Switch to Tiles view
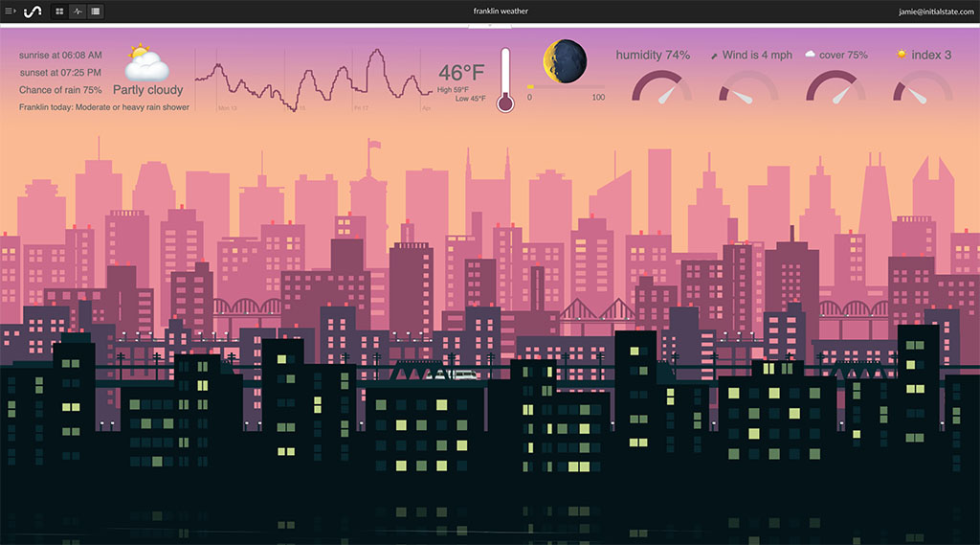Viewport: 980px width, 545px height. (x=59, y=11)
